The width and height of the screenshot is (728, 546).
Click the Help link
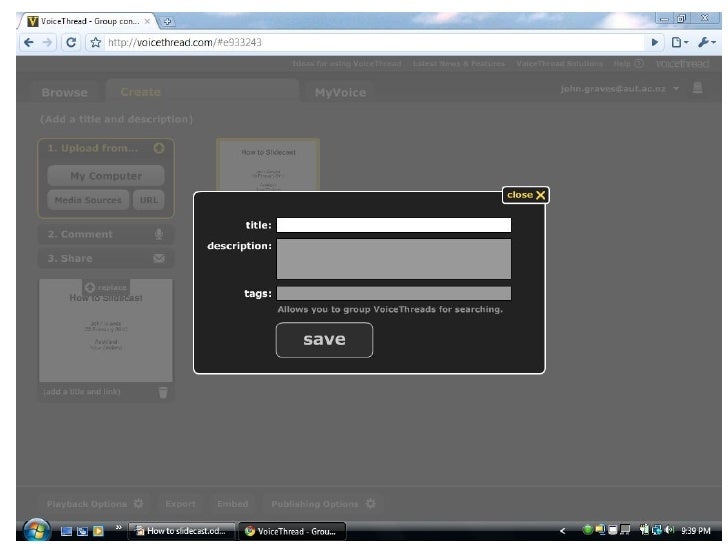click(628, 64)
